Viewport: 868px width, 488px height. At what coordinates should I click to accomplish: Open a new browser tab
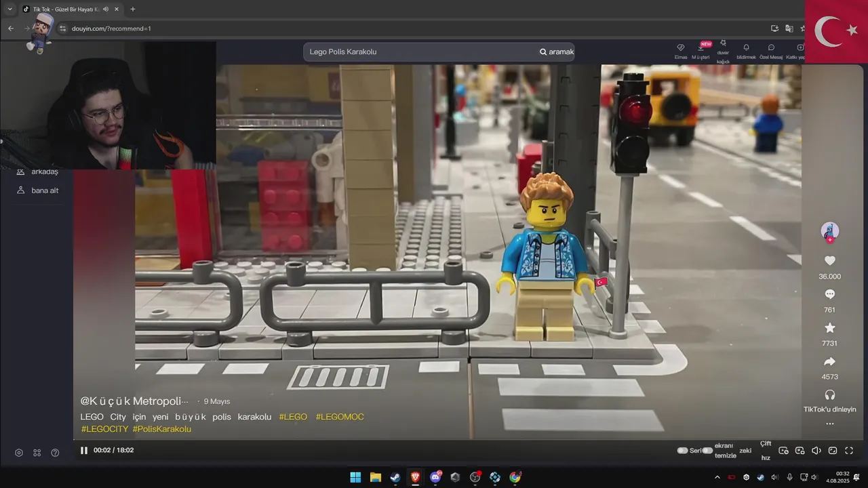point(132,9)
